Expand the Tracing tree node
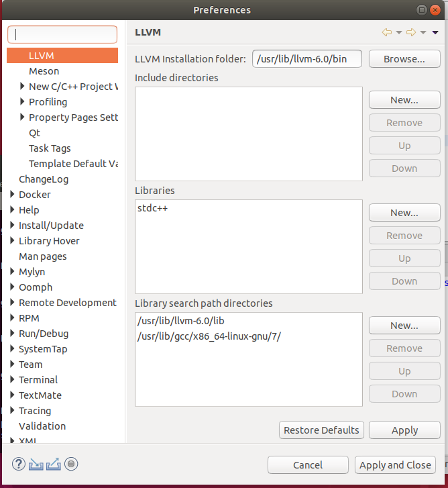Screen dimensions: 448x488 pyautogui.click(x=12, y=410)
